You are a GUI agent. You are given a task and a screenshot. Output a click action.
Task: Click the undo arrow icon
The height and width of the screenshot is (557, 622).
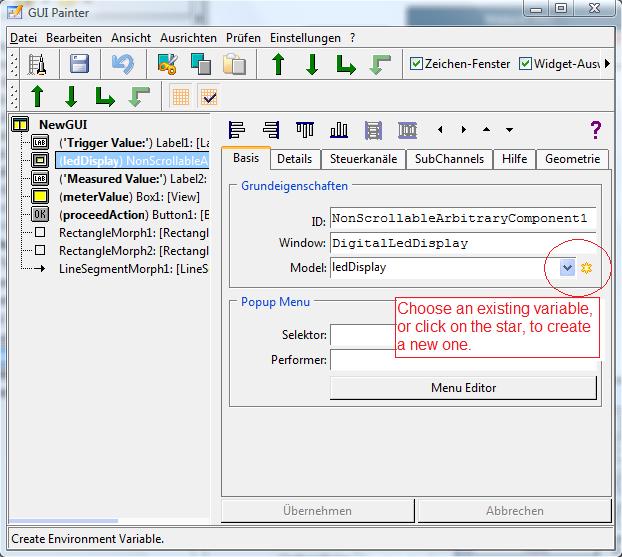[122, 65]
